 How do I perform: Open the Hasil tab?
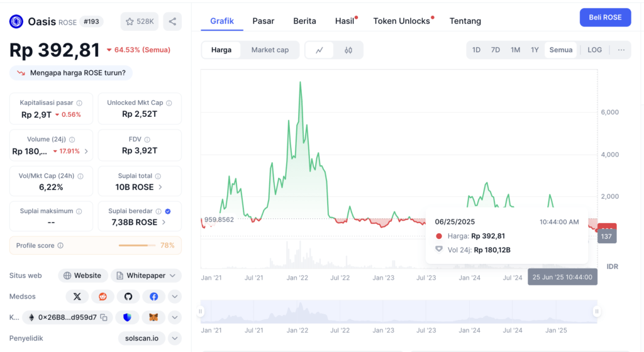[x=345, y=21]
